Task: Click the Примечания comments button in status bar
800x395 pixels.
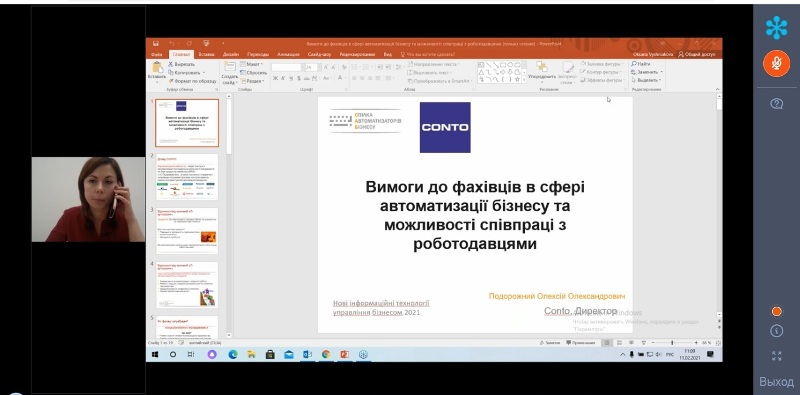Action: (581, 343)
